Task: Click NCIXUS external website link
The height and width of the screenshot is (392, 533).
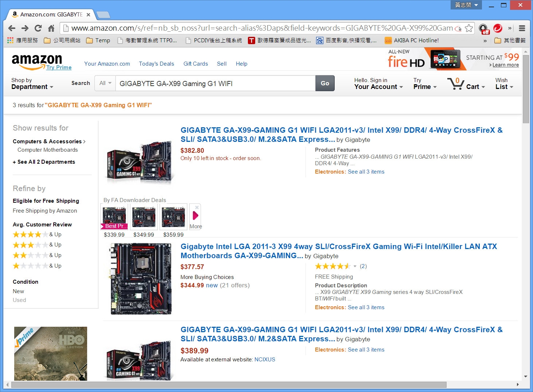Action: pyautogui.click(x=265, y=360)
